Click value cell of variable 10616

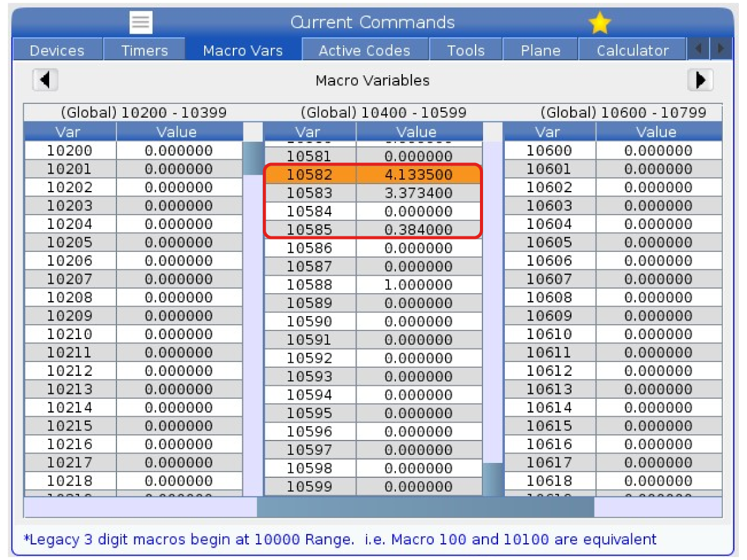[659, 444]
